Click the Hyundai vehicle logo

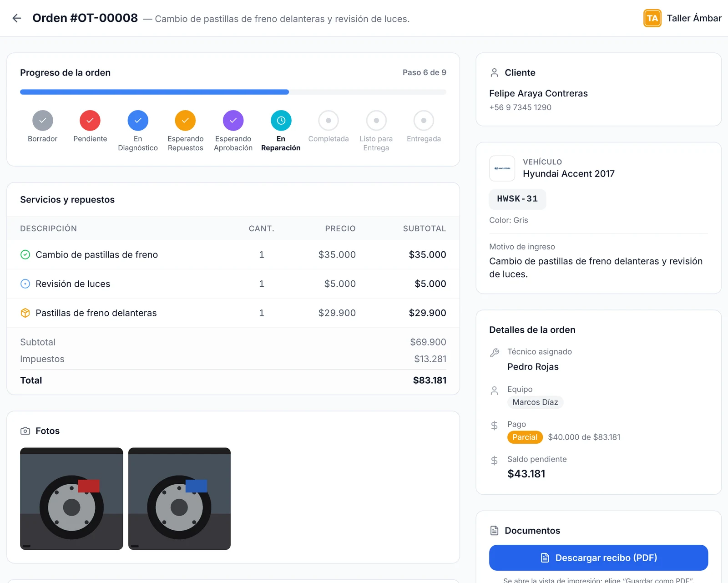pyautogui.click(x=502, y=168)
